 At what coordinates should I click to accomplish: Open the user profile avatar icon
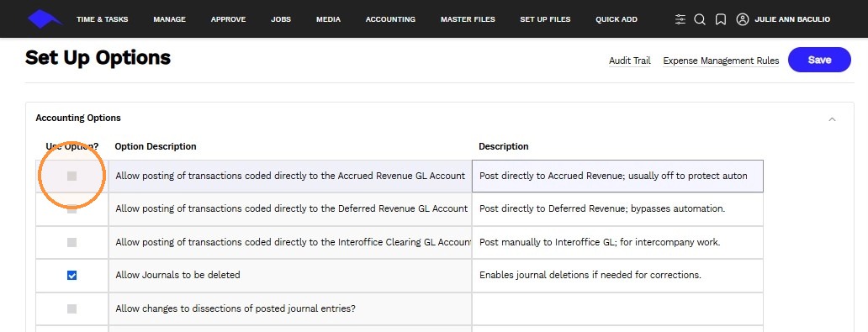coord(743,19)
